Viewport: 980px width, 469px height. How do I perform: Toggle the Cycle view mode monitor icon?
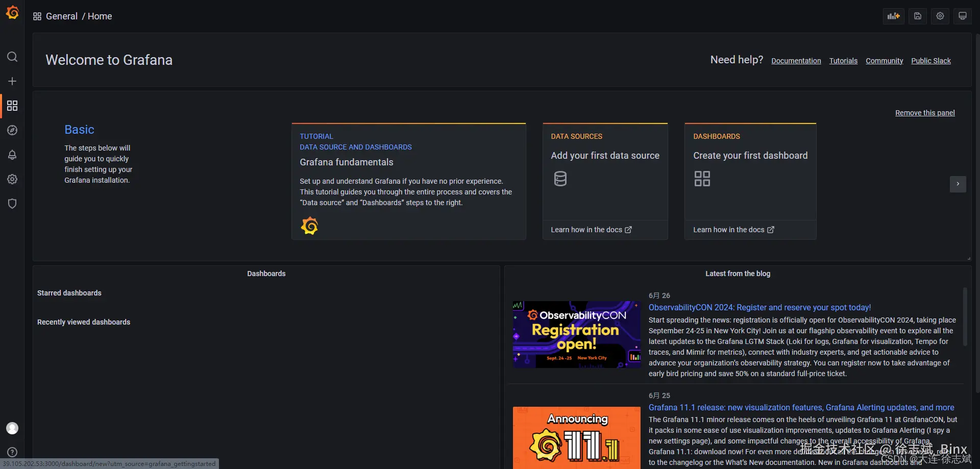[x=963, y=16]
